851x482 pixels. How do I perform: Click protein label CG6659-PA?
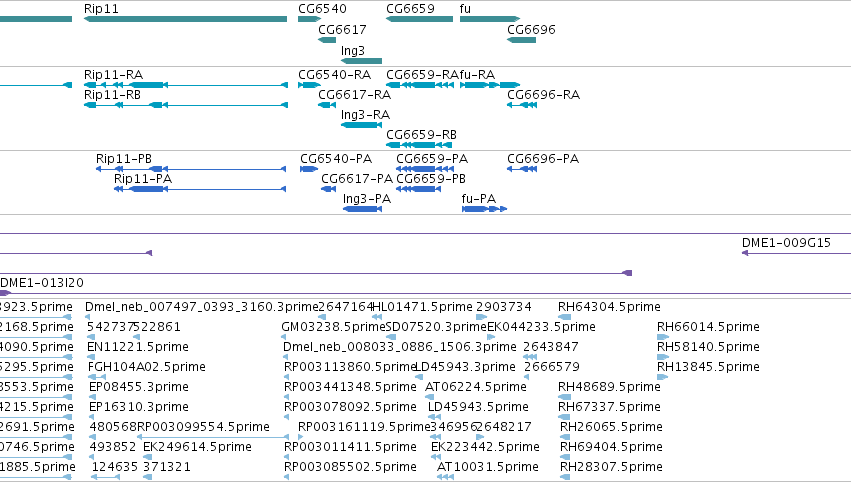(x=432, y=159)
